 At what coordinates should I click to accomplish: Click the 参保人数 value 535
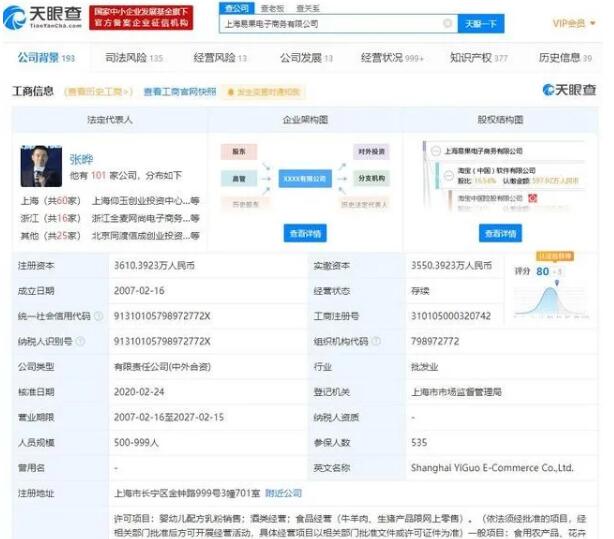[419, 443]
